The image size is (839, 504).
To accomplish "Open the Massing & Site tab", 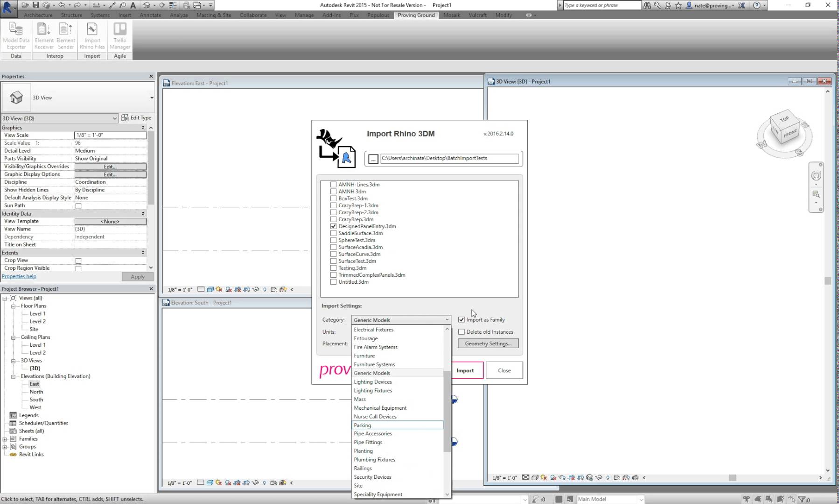I will tap(213, 15).
